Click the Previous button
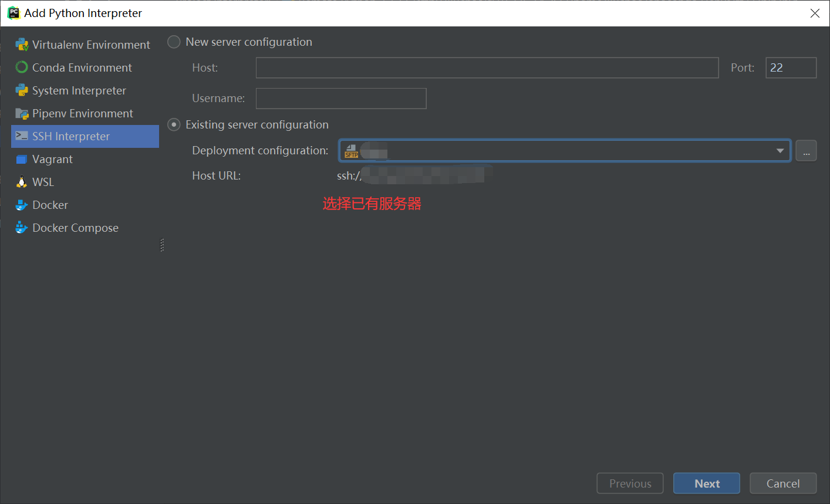The height and width of the screenshot is (504, 830). click(630, 483)
